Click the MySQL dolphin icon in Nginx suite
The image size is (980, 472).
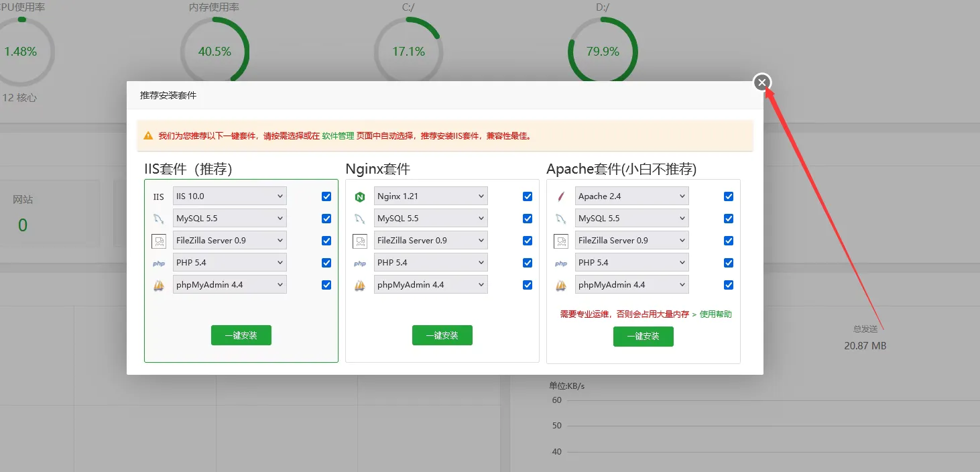360,219
